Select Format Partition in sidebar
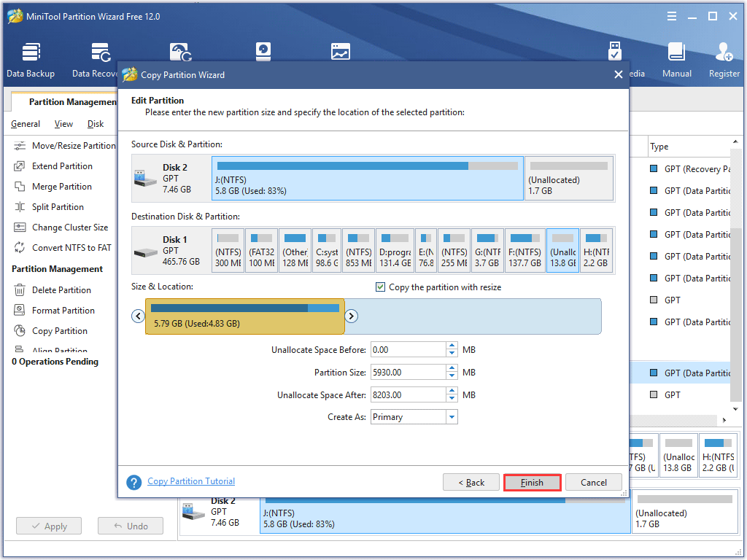 tap(54, 311)
